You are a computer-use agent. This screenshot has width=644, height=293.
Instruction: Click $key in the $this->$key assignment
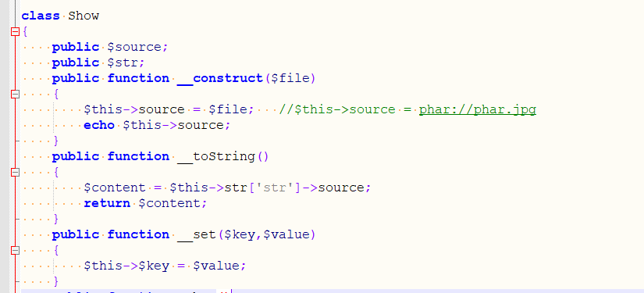pyautogui.click(x=154, y=266)
